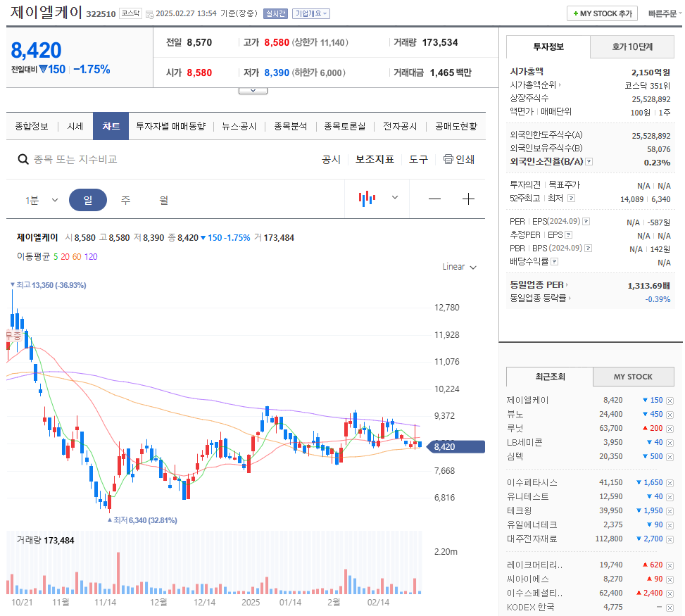Select the candlestick chart style icon

pyautogui.click(x=367, y=197)
